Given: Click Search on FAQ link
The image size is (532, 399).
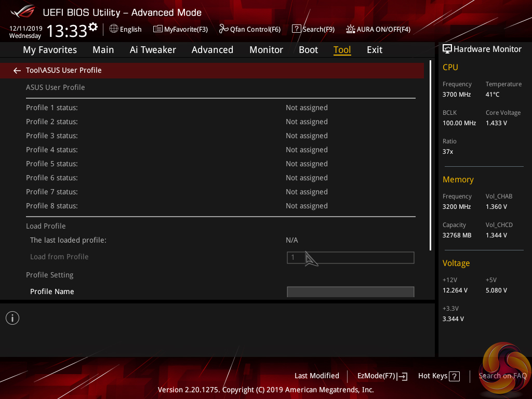Looking at the screenshot, I should pyautogui.click(x=502, y=376).
